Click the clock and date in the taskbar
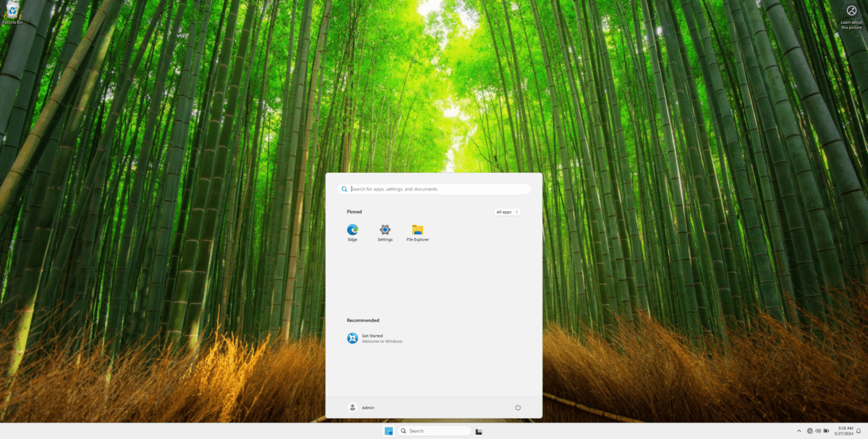The height and width of the screenshot is (439, 868). pos(843,430)
